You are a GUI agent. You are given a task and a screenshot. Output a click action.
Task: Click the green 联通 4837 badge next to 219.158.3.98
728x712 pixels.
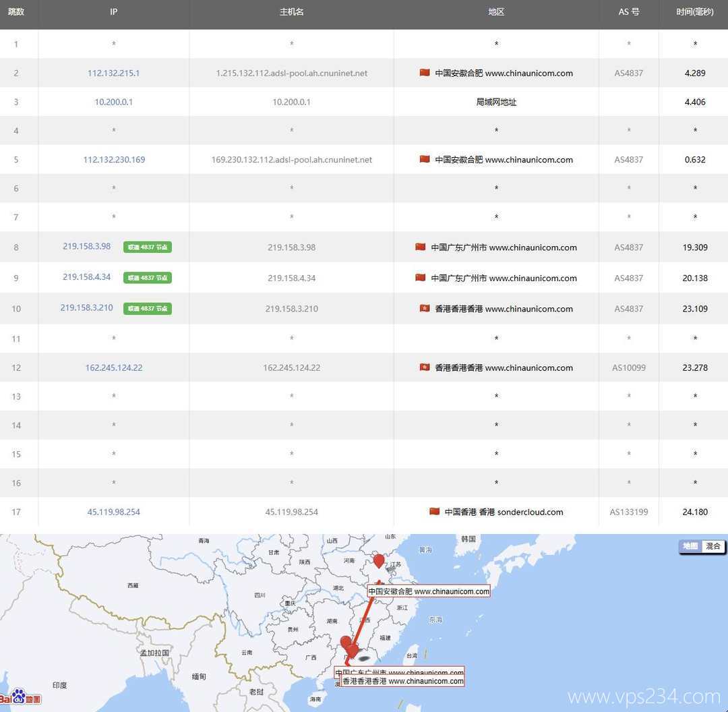pos(148,247)
